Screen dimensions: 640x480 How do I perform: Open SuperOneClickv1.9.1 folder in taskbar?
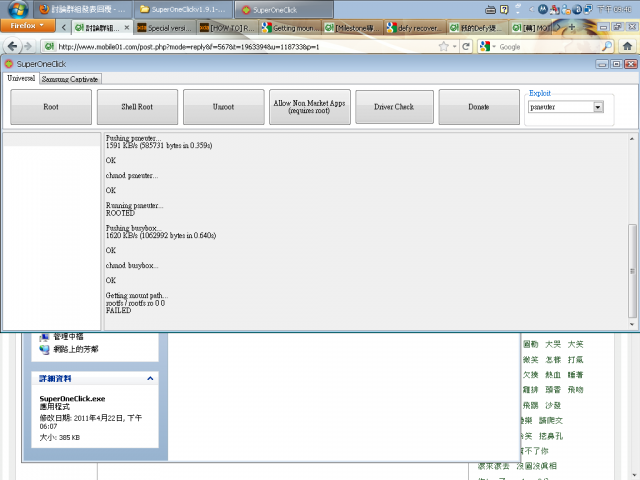coord(183,10)
